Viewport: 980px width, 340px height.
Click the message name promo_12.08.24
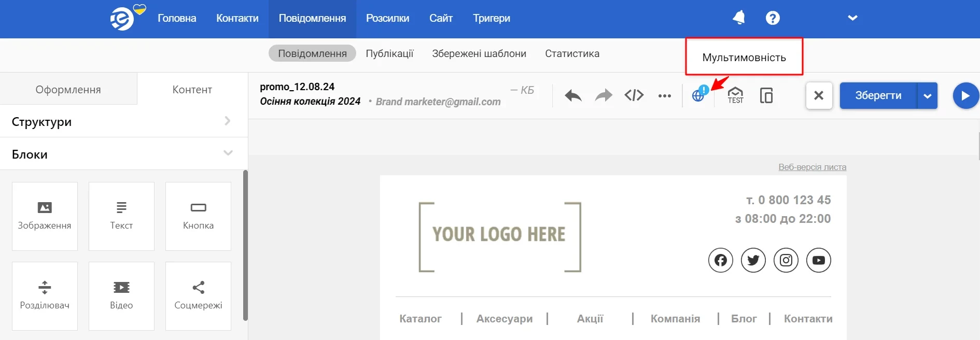pos(297,87)
